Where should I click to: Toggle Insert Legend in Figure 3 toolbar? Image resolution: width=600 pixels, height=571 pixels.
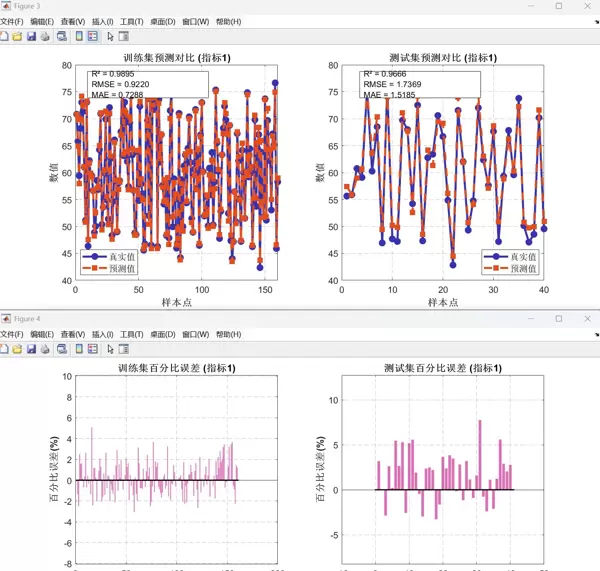(x=93, y=36)
